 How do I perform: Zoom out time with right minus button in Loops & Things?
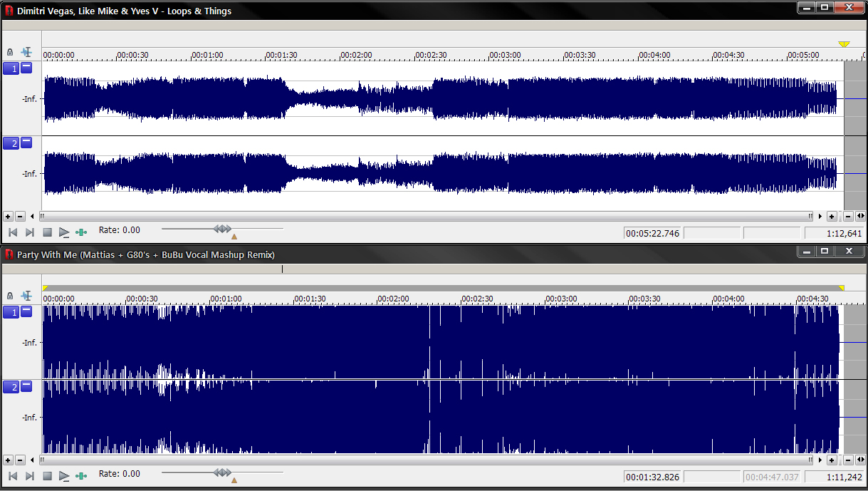(848, 216)
